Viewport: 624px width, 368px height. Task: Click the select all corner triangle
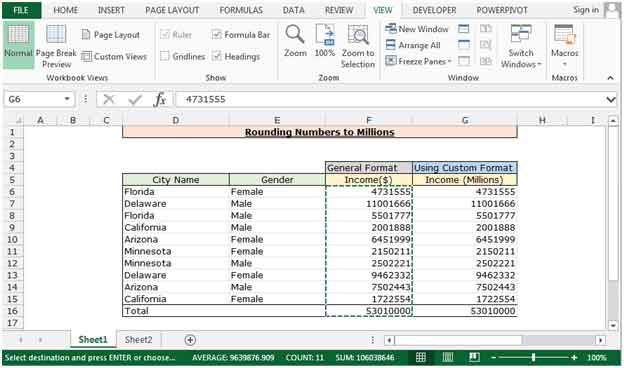(x=17, y=120)
